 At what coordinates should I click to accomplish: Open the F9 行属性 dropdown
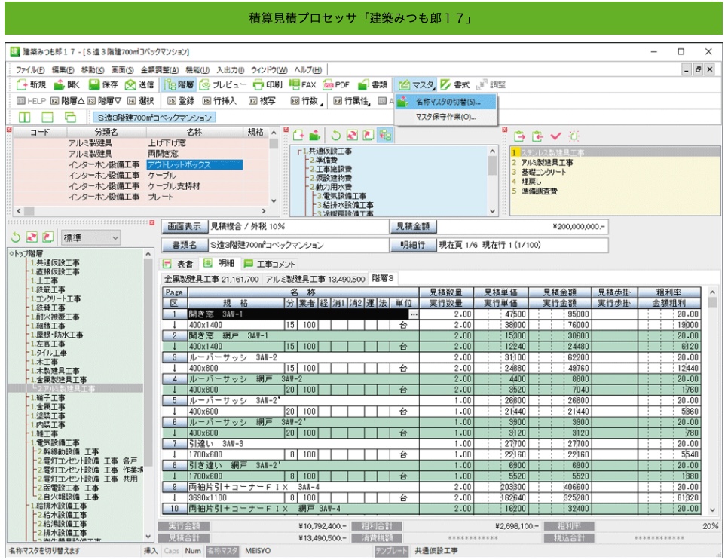tap(352, 101)
